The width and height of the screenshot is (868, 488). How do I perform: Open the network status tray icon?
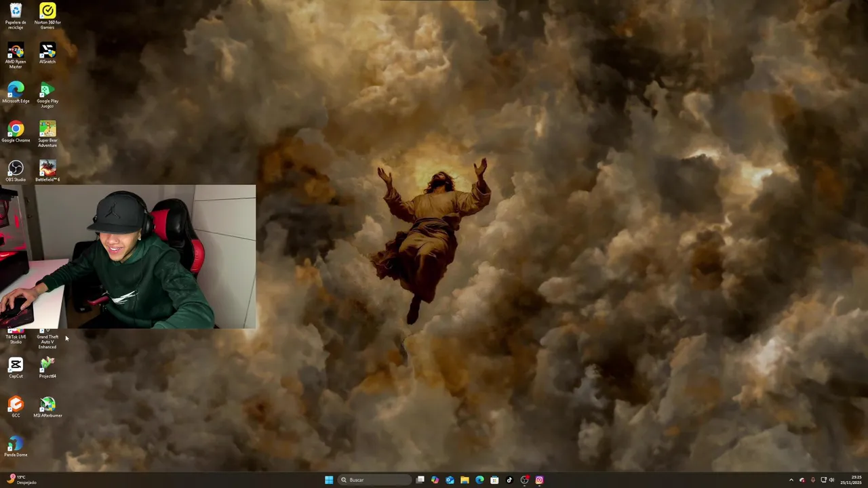[823, 480]
